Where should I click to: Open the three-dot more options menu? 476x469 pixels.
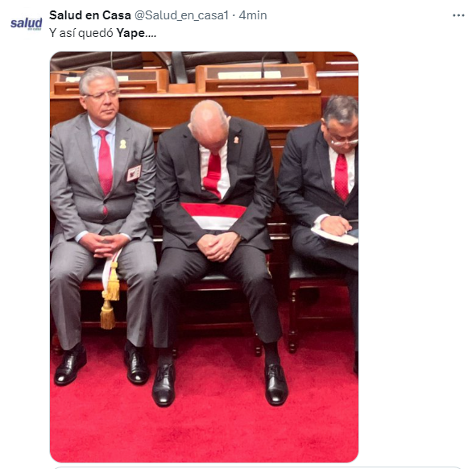pyautogui.click(x=458, y=15)
